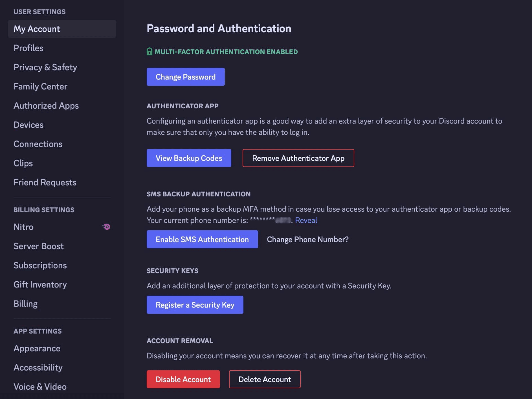Image resolution: width=532 pixels, height=399 pixels.
Task: Click the User Settings sidebar header
Action: coord(39,12)
